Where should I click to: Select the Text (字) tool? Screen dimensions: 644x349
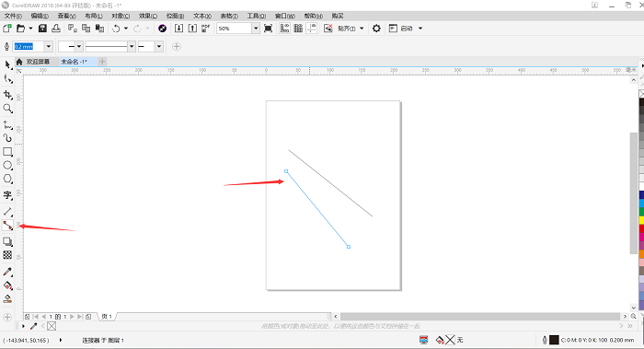coord(7,195)
